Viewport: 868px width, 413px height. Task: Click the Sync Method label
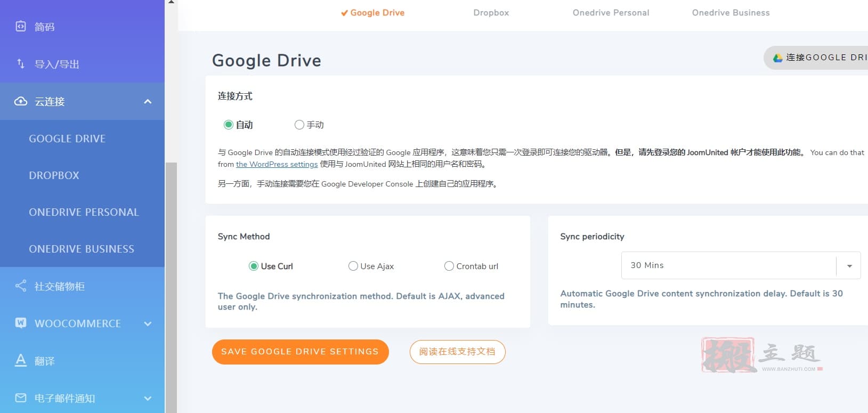pos(244,237)
